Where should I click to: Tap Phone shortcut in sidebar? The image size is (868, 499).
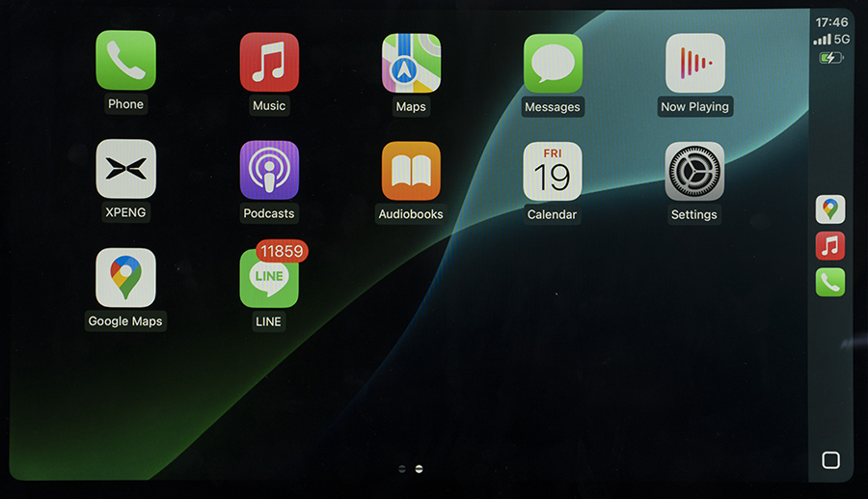(830, 282)
